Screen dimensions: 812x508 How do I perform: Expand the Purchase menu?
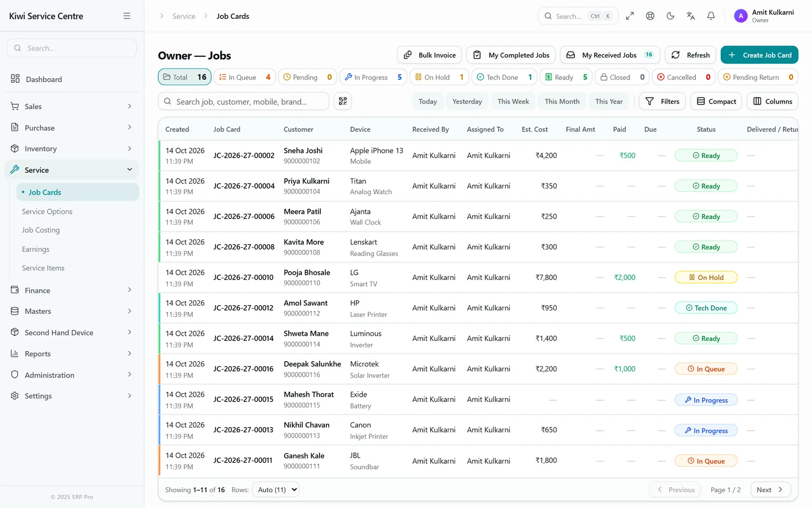[x=72, y=128]
